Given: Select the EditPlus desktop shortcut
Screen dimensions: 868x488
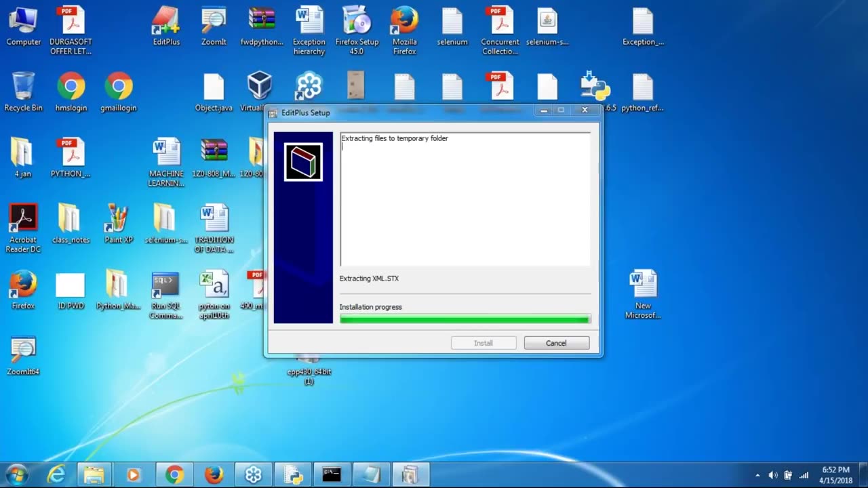Looking at the screenshot, I should (x=166, y=27).
